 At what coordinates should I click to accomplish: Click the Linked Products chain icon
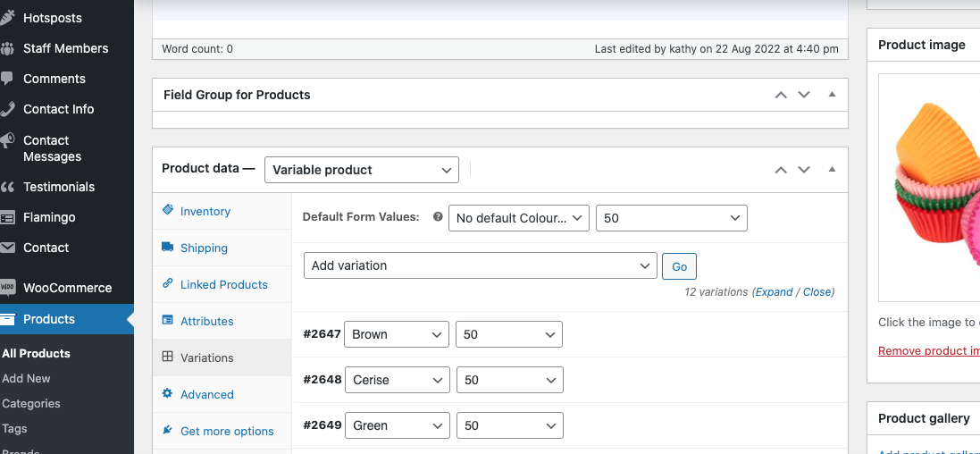[x=168, y=284]
